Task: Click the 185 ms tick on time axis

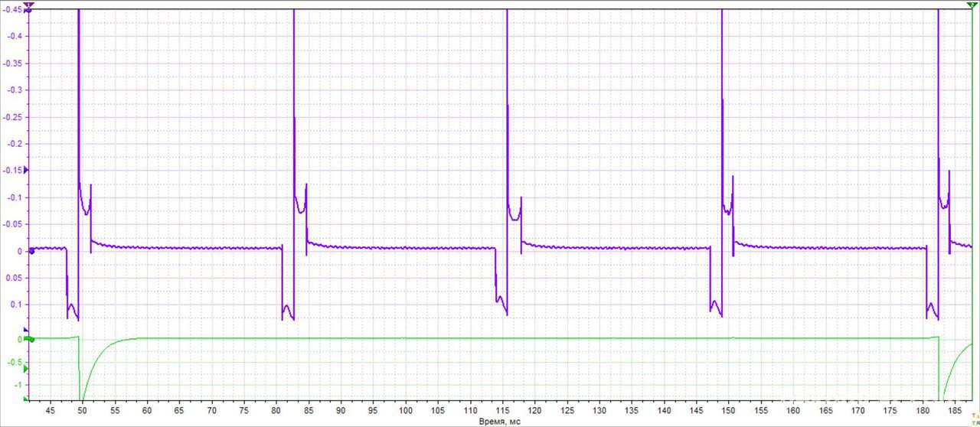Action: tap(955, 411)
